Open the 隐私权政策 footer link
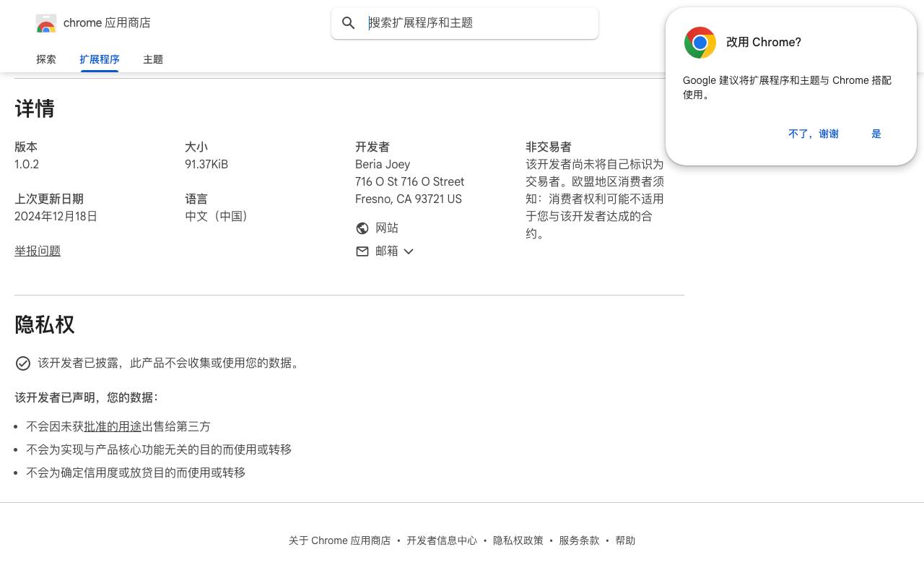924x578 pixels. (x=518, y=540)
